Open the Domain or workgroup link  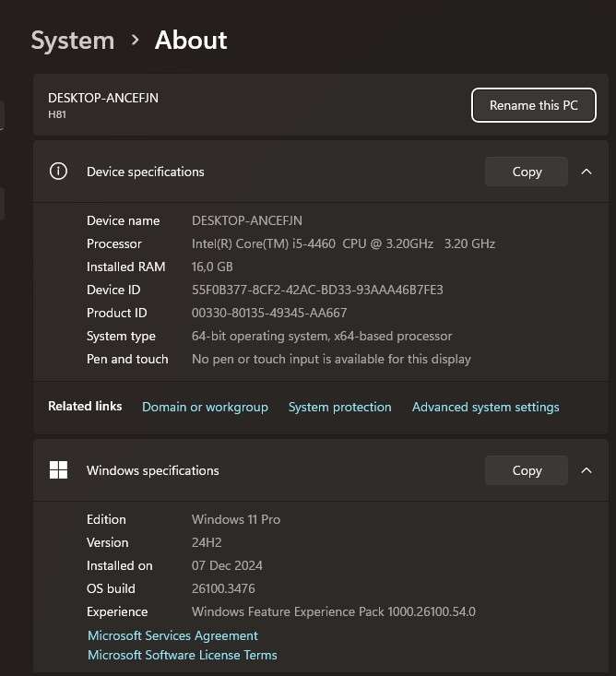[x=205, y=407]
